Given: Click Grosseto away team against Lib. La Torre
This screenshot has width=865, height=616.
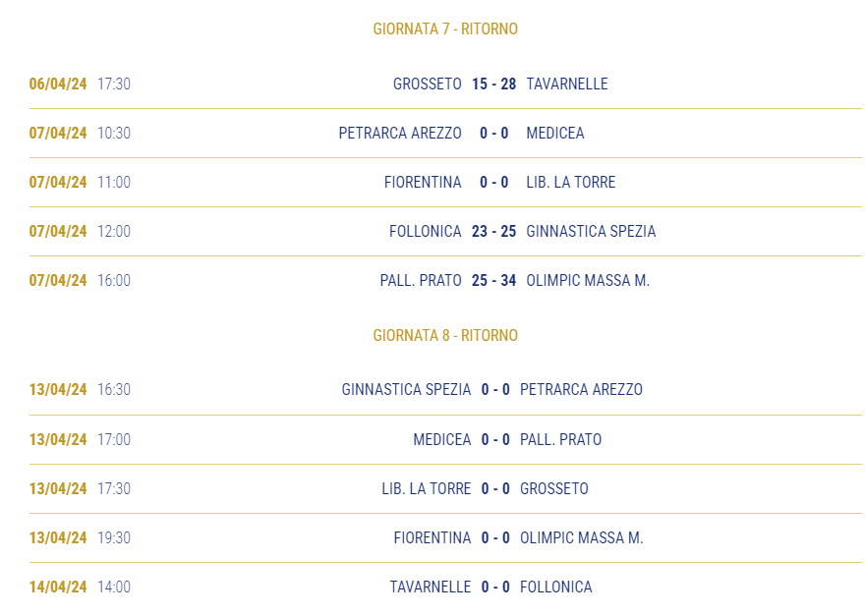Looking at the screenshot, I should coord(554,488).
